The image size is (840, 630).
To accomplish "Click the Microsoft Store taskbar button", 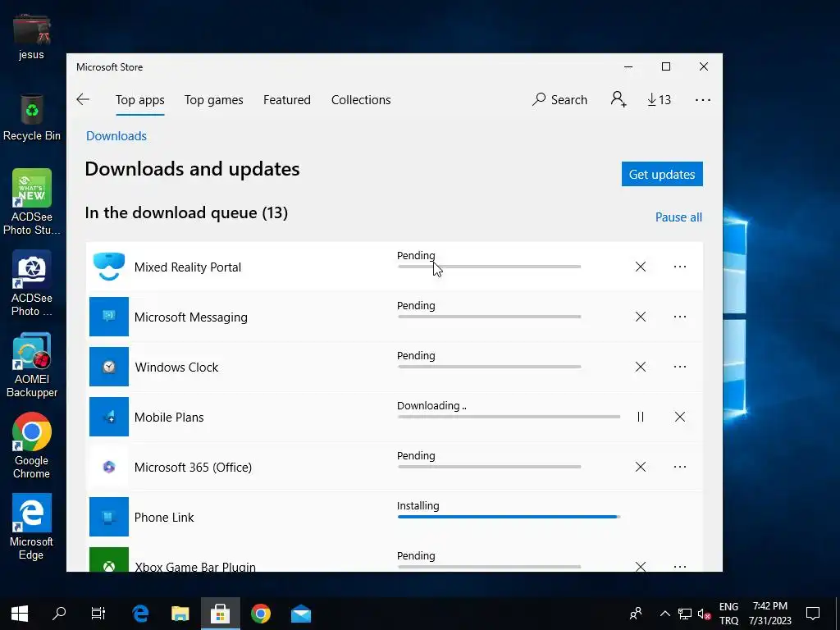I will [x=220, y=614].
